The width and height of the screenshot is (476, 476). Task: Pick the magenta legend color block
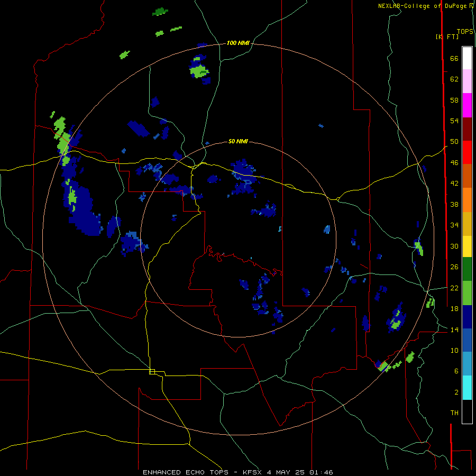tap(467, 105)
